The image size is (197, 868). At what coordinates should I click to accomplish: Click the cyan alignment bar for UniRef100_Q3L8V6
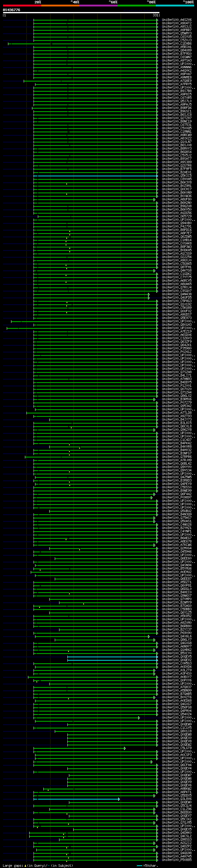77,799
